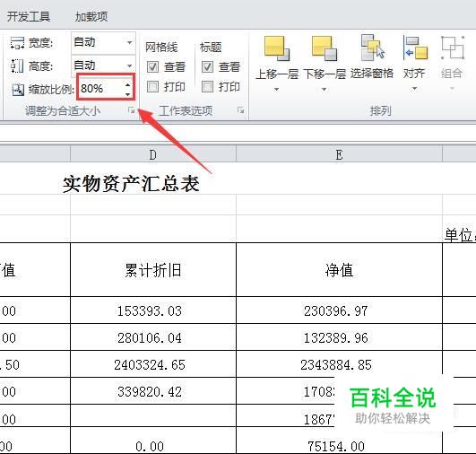Click the 下移一层 send backward icon
The image size is (476, 454).
tap(325, 48)
